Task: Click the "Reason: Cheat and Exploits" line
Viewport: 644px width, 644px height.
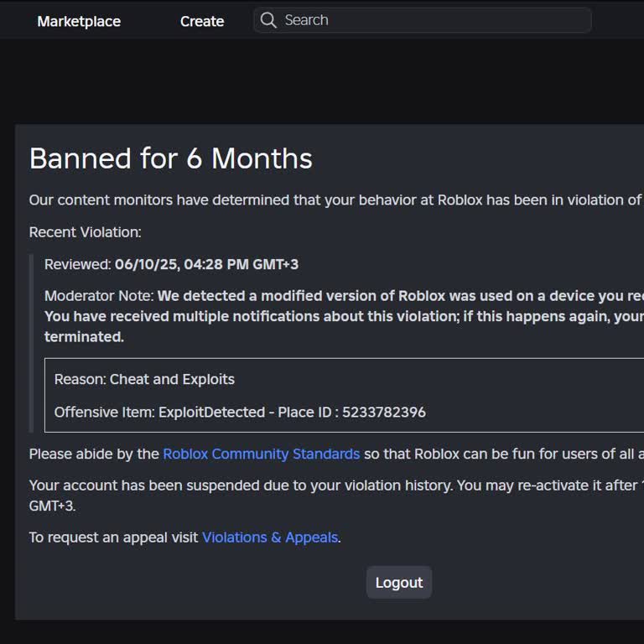Action: click(x=144, y=379)
